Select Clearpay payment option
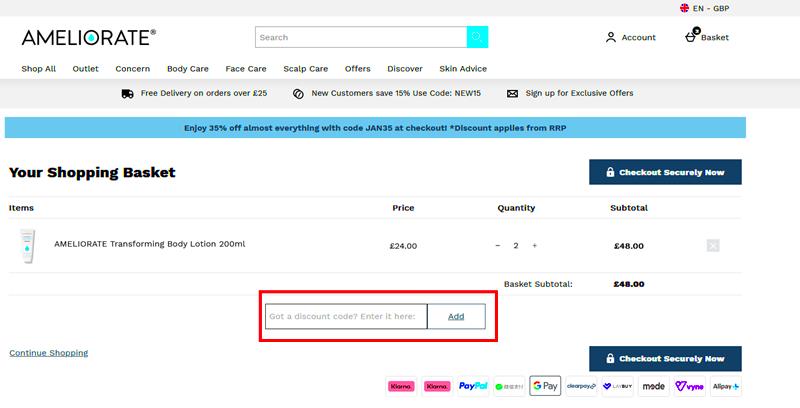The image size is (800, 408). (x=581, y=386)
